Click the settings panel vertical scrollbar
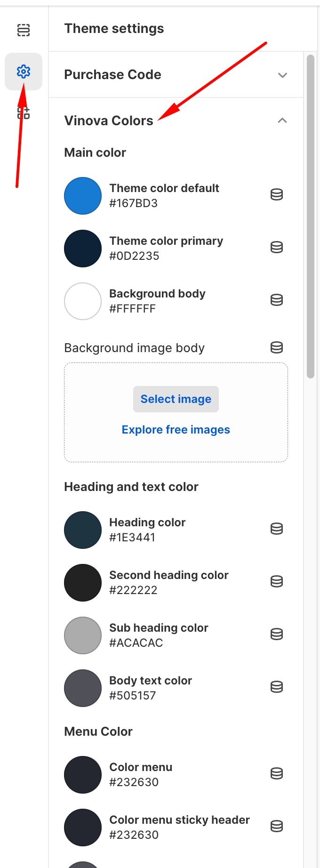The image size is (320, 868). tap(311, 217)
